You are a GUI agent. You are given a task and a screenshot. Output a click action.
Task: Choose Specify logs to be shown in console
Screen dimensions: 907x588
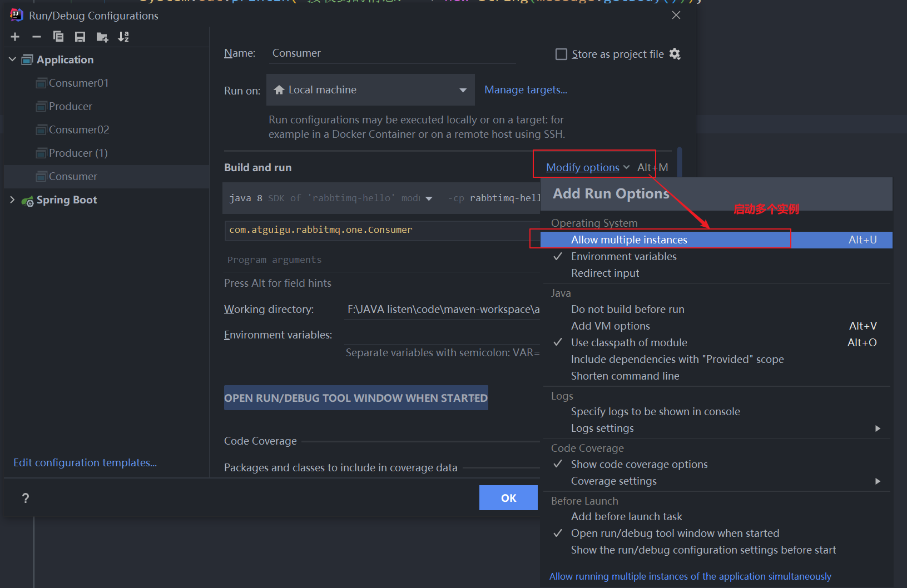716,411
